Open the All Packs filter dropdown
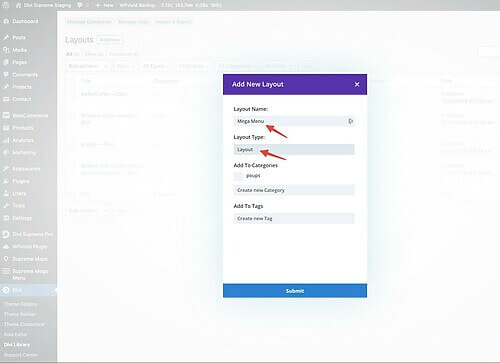Screen dimensions: 500x363 [x=279, y=66]
